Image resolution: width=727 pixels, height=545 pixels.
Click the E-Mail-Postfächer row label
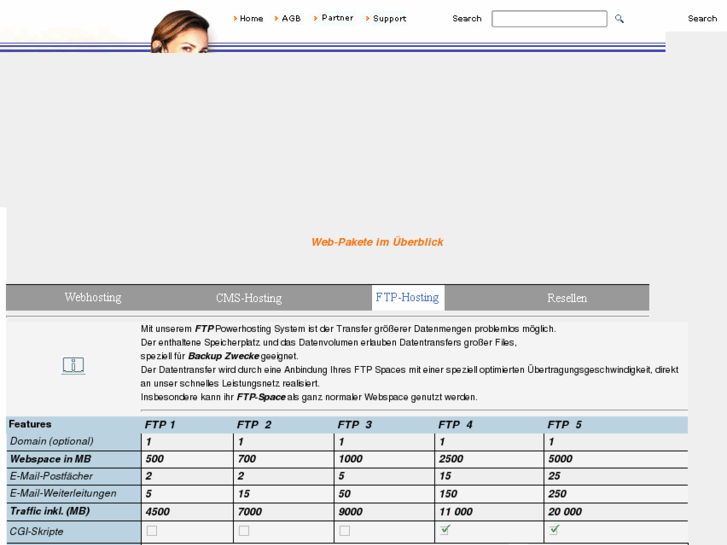(x=51, y=476)
